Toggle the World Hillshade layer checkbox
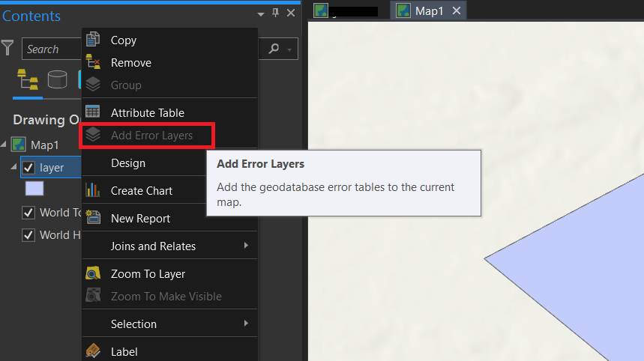Viewport: 644px width, 361px height. (x=28, y=234)
